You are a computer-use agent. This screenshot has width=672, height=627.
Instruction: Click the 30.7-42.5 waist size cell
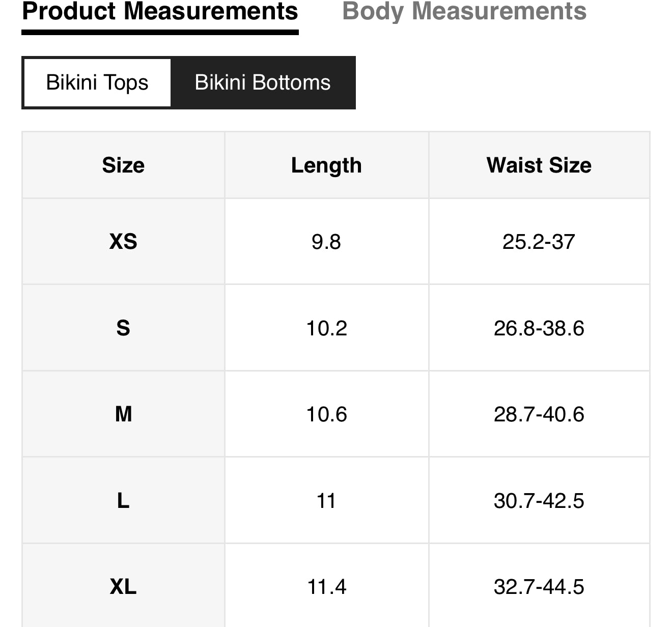[539, 500]
